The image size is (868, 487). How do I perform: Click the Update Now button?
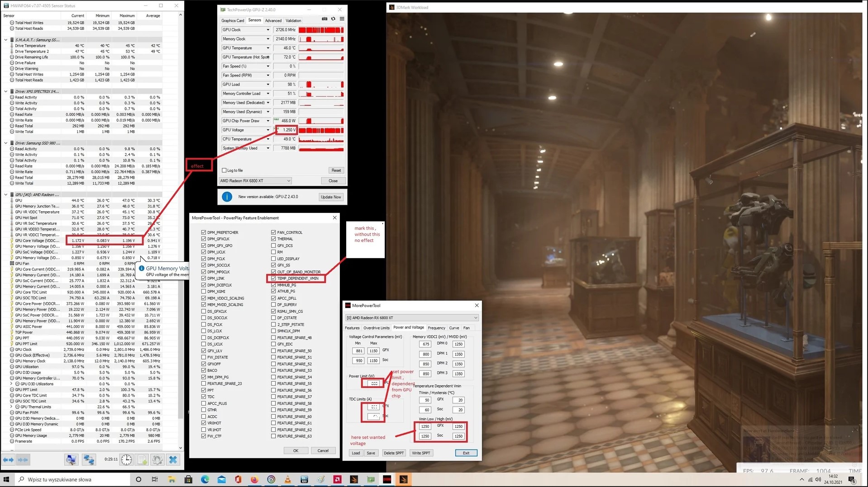tap(331, 197)
